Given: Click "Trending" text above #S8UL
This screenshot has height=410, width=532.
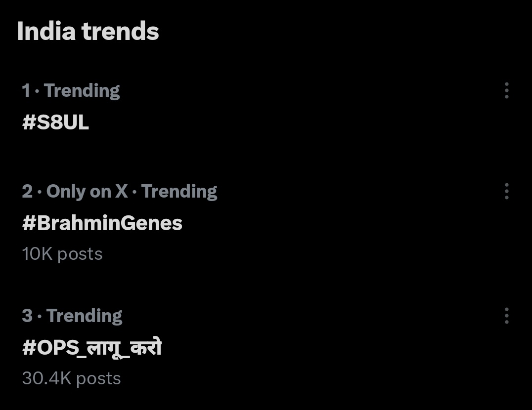Looking at the screenshot, I should [82, 91].
